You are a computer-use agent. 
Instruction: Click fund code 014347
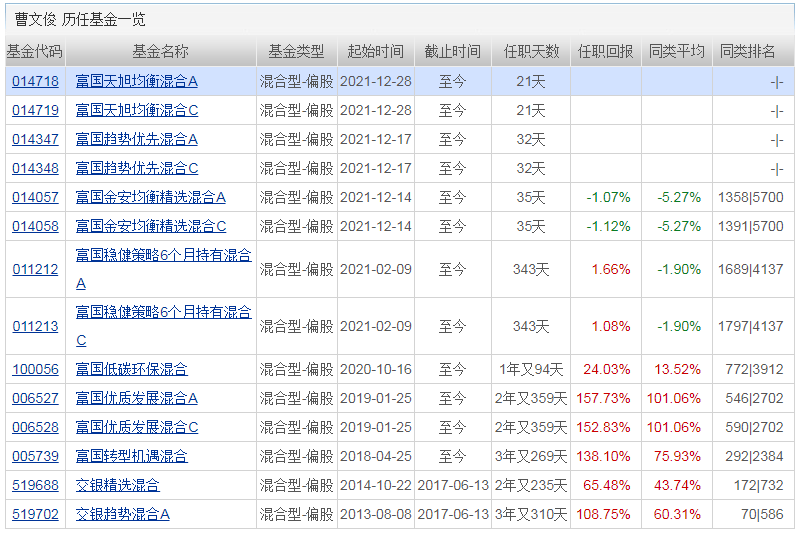pos(35,140)
